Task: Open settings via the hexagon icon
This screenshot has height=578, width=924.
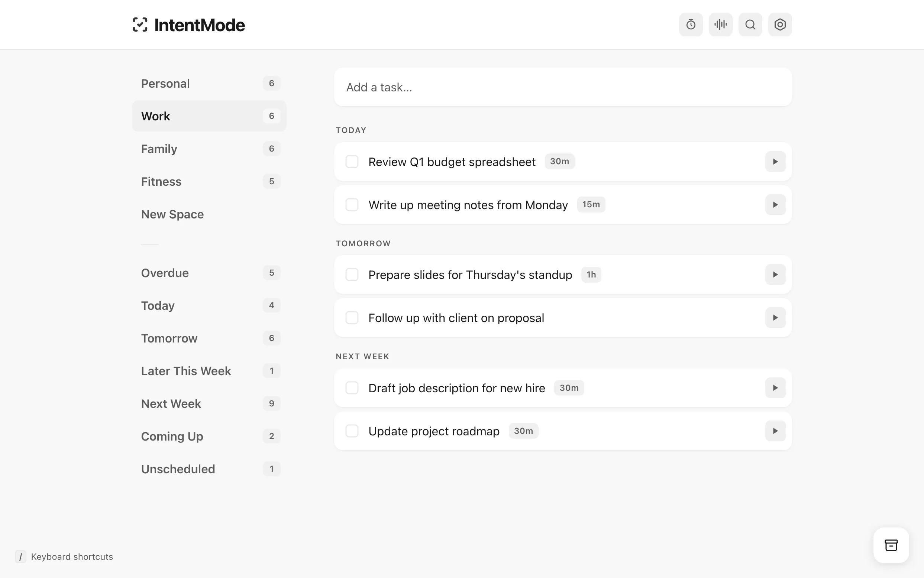Action: (x=780, y=25)
